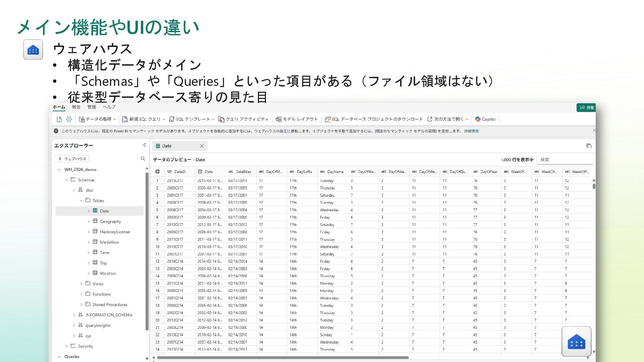Switch to the 報告 tab
The width and height of the screenshot is (644, 362).
pyautogui.click(x=76, y=107)
